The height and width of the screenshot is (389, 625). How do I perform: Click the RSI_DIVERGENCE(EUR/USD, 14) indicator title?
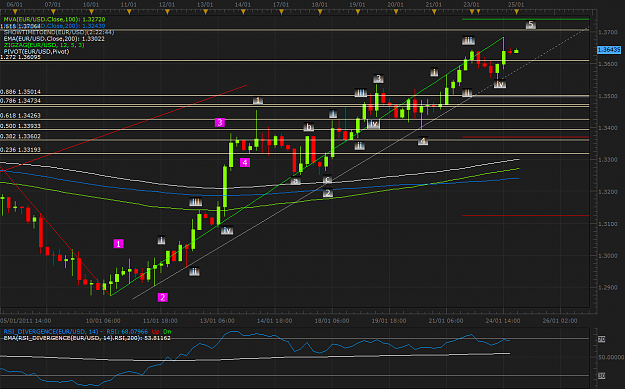[x=51, y=332]
